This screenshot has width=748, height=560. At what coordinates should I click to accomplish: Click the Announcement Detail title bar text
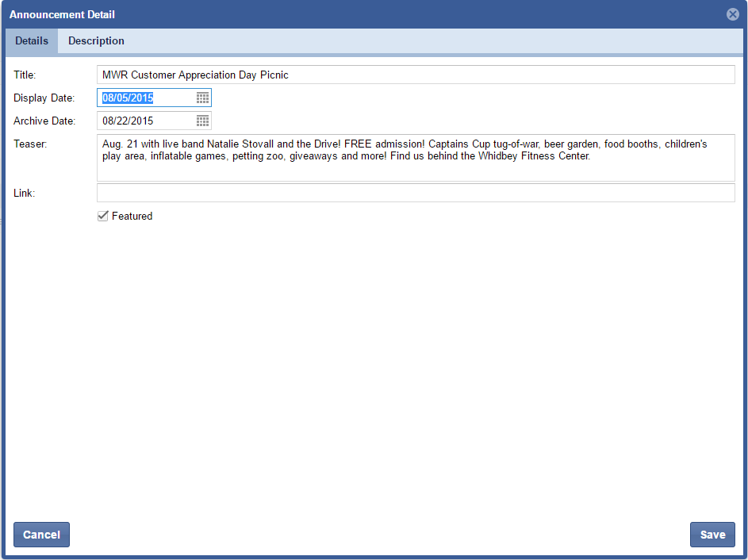point(62,14)
